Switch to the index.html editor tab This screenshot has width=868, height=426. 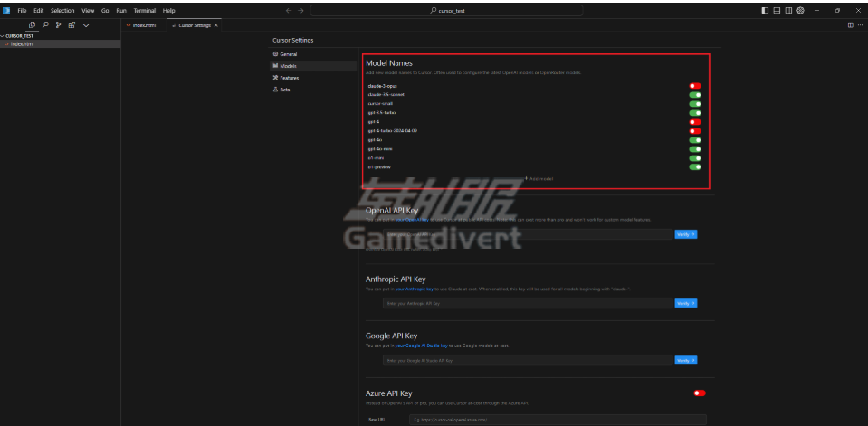[x=143, y=25]
